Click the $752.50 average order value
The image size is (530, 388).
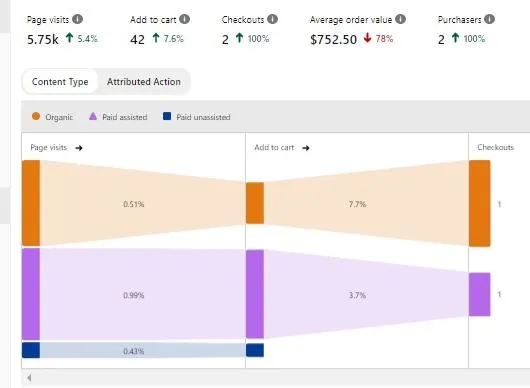(333, 40)
